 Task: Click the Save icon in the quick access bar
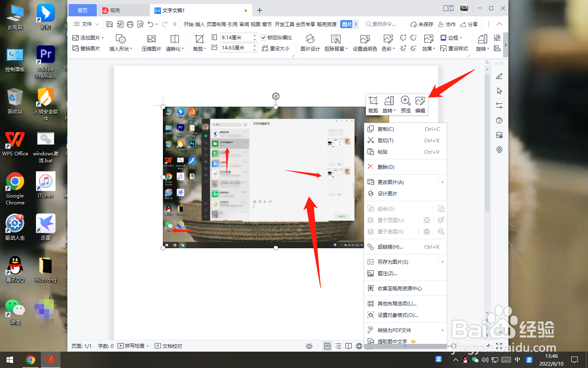coord(109,24)
